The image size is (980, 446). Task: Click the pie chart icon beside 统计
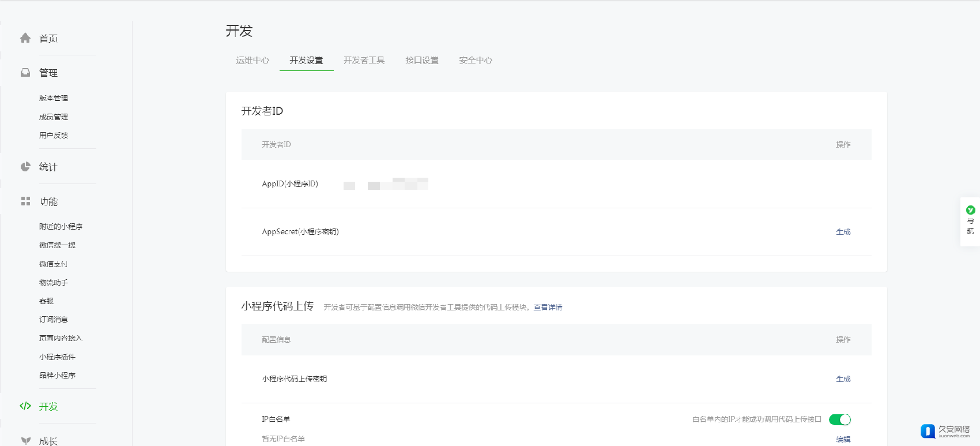(25, 167)
